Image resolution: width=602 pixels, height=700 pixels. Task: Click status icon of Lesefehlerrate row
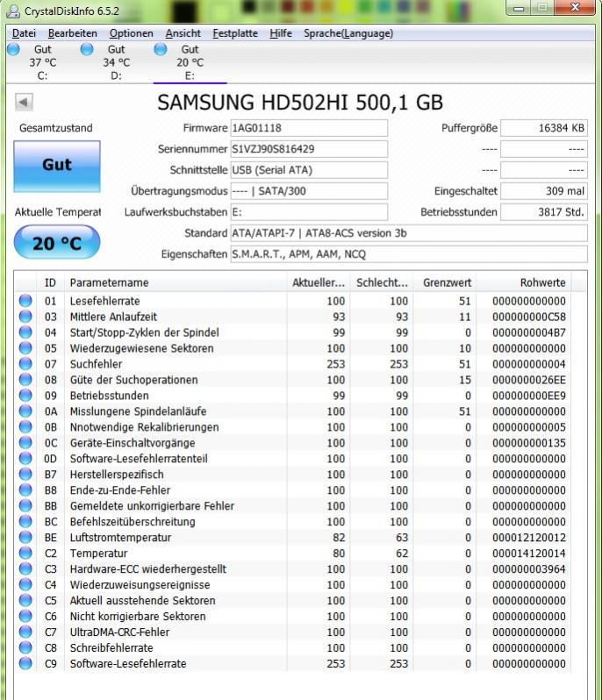(x=25, y=301)
